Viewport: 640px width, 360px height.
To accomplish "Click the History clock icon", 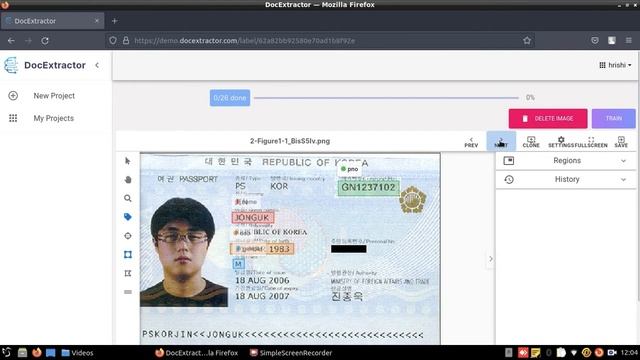I will [x=509, y=180].
